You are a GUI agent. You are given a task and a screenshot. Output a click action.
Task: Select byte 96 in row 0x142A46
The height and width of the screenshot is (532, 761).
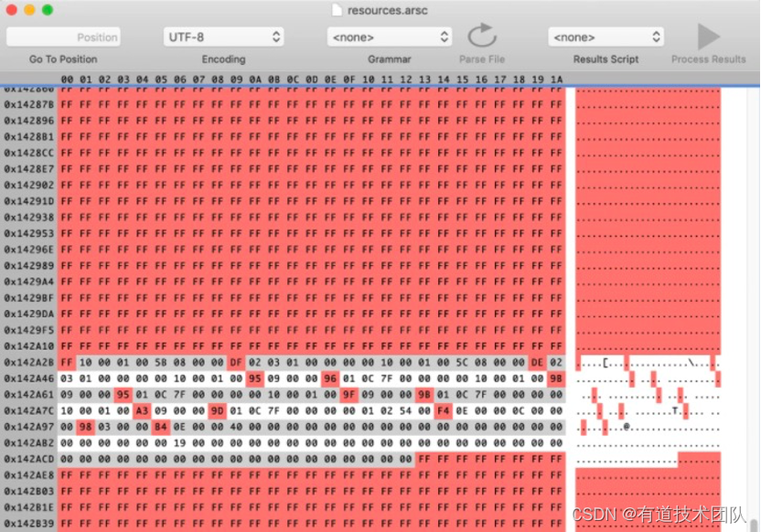[330, 378]
